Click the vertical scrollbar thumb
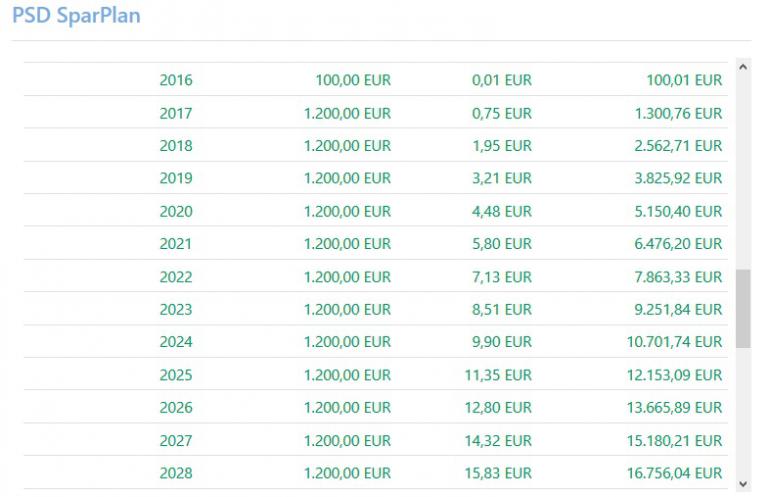The image size is (770, 497). (742, 308)
